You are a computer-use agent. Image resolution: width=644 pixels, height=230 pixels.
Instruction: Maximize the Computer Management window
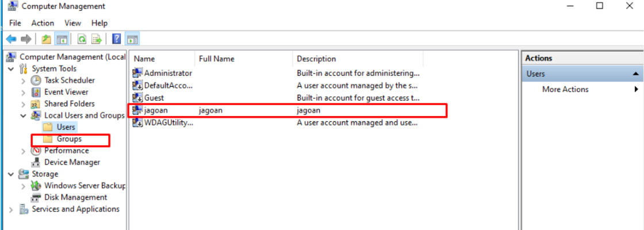[600, 6]
